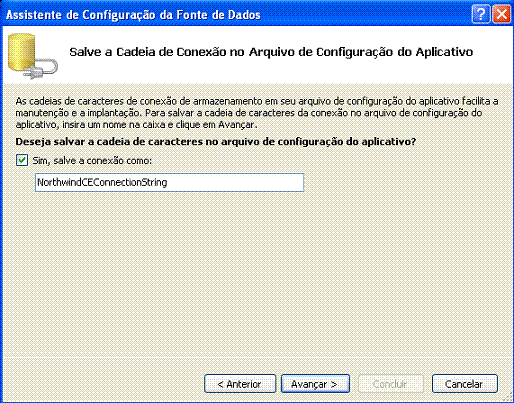Click the disabled Concluir button
Viewport: 514px width, 403px height.
[x=391, y=384]
